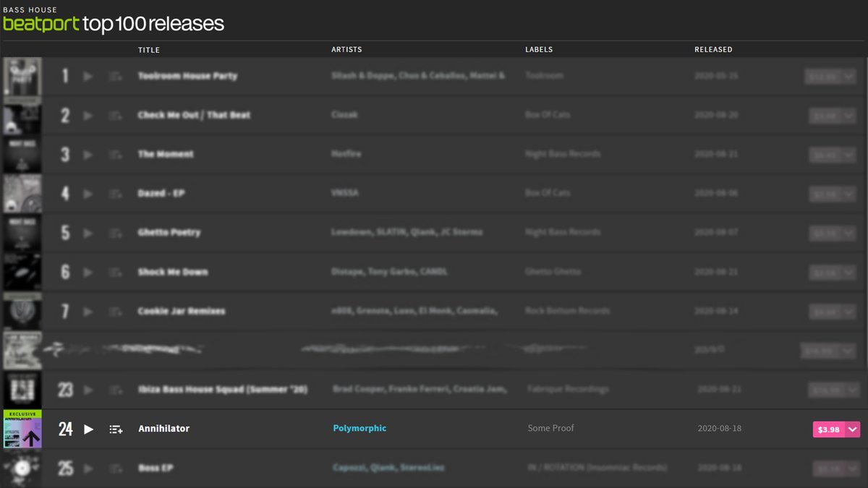
Task: Expand purchase options arrow for Annihilator
Action: click(853, 429)
